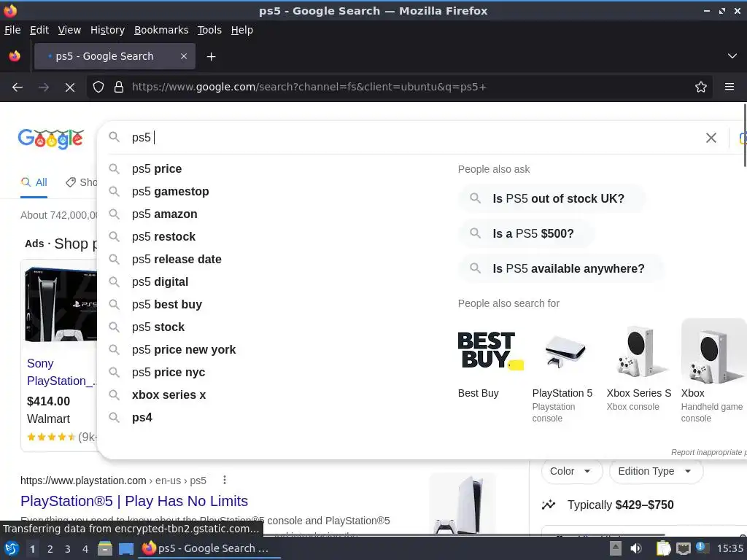Screen dimensions: 747x560
Task: Open the Bookmarks menu
Action: point(161,30)
